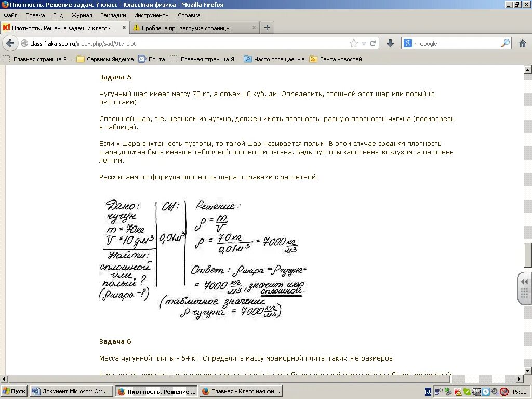Click the horizontal scrollbar left arrow
This screenshot has width=532, height=399.
(x=4, y=379)
